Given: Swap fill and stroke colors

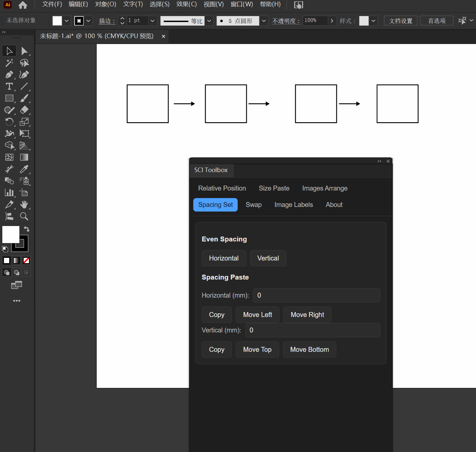Looking at the screenshot, I should click(x=27, y=229).
